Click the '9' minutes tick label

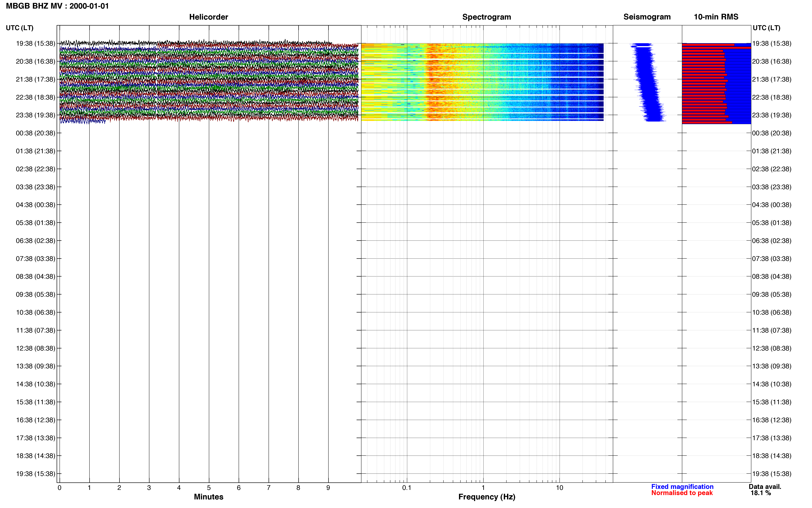[x=328, y=488]
